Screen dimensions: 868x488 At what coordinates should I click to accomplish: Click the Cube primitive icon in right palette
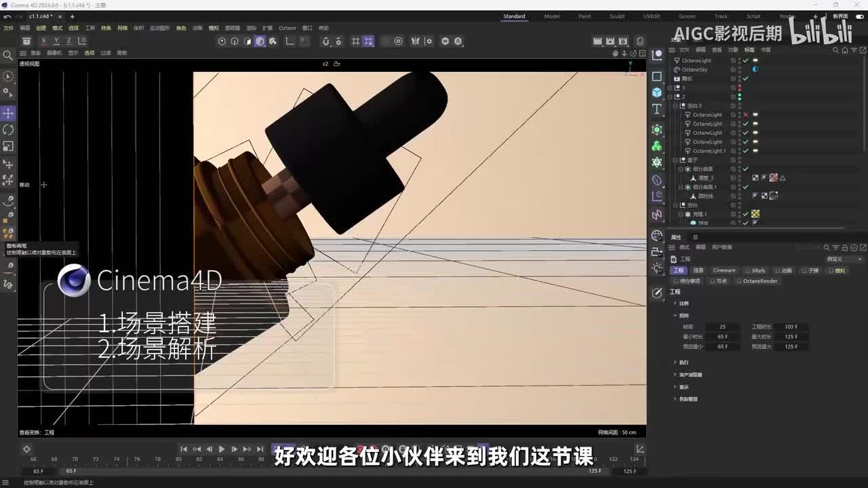pyautogui.click(x=656, y=92)
